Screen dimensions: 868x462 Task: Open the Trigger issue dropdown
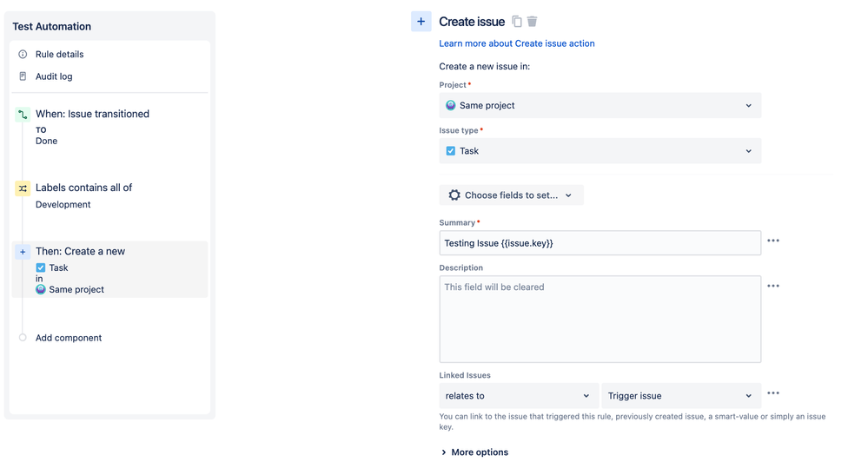680,396
